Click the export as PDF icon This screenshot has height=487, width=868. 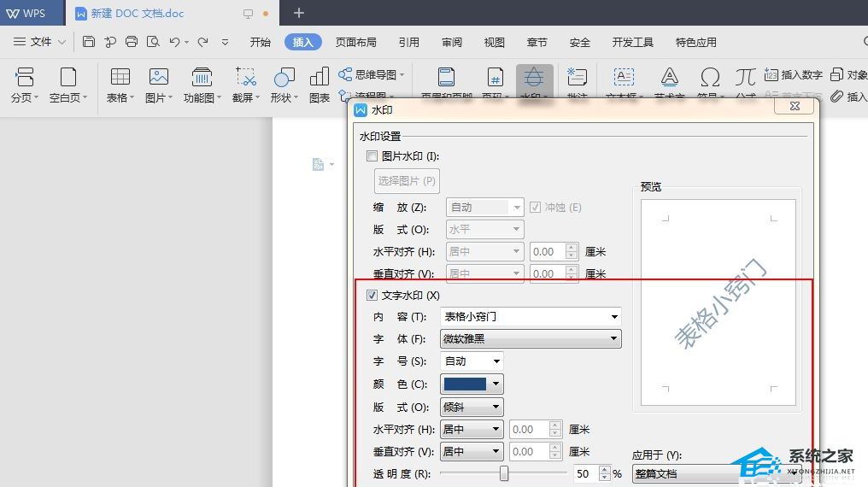click(109, 42)
